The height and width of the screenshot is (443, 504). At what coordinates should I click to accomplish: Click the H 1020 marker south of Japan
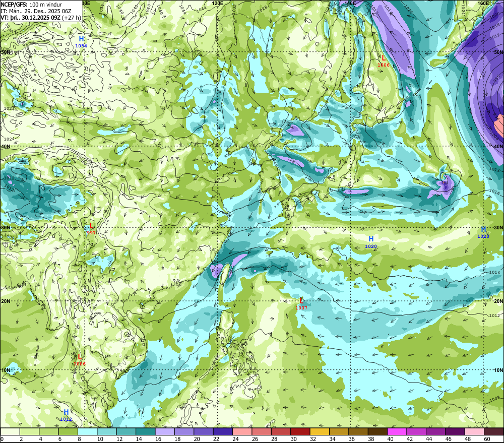(371, 242)
